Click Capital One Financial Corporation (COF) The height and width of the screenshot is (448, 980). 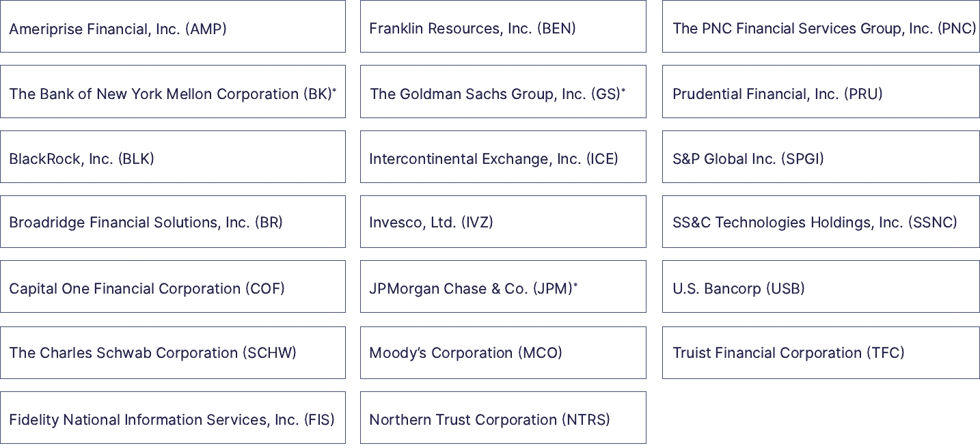[x=172, y=288]
